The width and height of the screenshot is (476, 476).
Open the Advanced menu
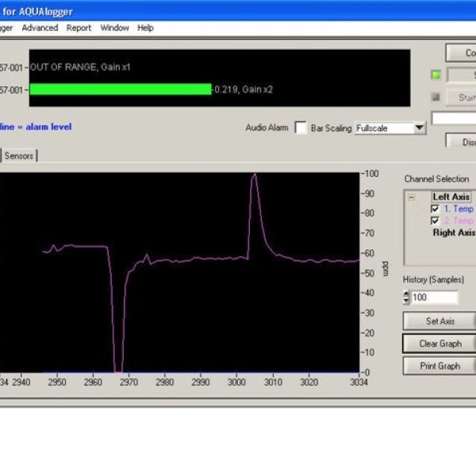click(40, 28)
